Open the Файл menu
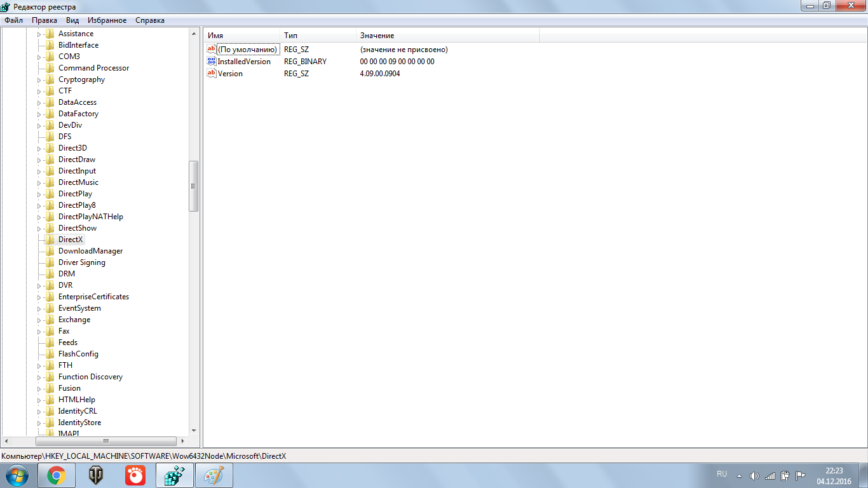This screenshot has height=488, width=868. pos(13,20)
